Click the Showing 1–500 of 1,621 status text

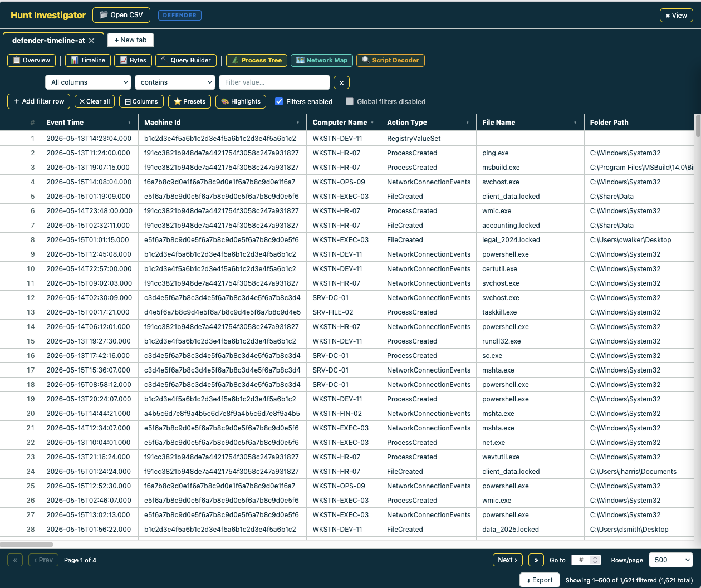[x=629, y=580]
